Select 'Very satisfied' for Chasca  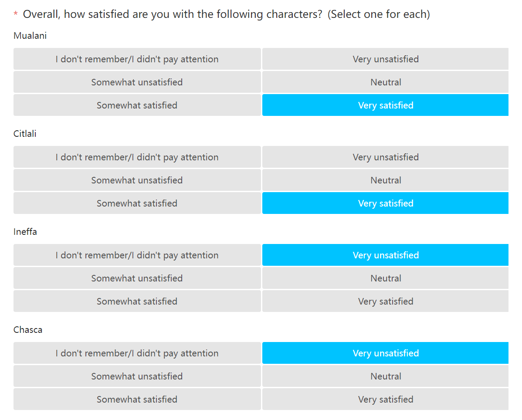385,399
